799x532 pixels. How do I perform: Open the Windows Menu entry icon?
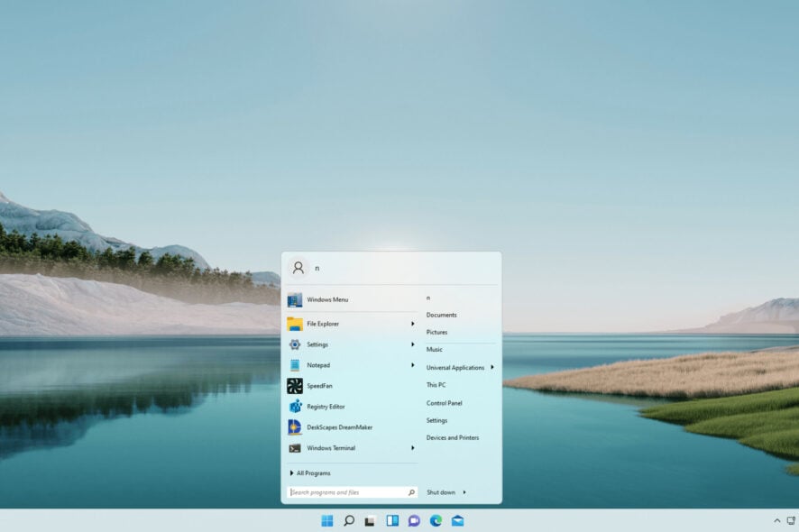coord(295,300)
